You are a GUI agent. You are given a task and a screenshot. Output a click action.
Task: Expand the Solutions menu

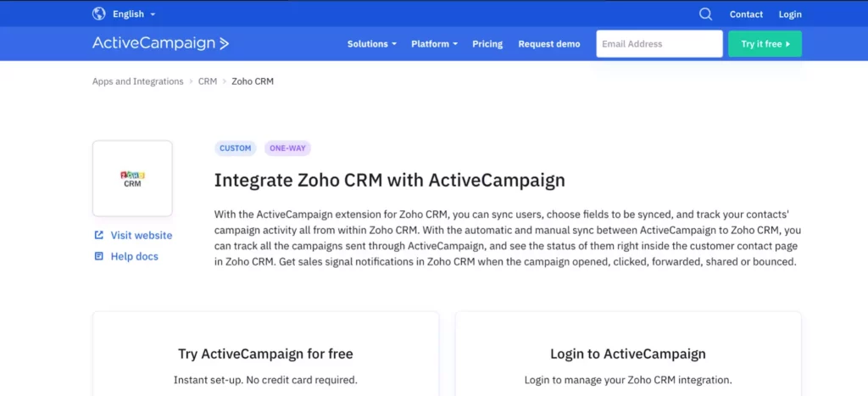coord(372,44)
